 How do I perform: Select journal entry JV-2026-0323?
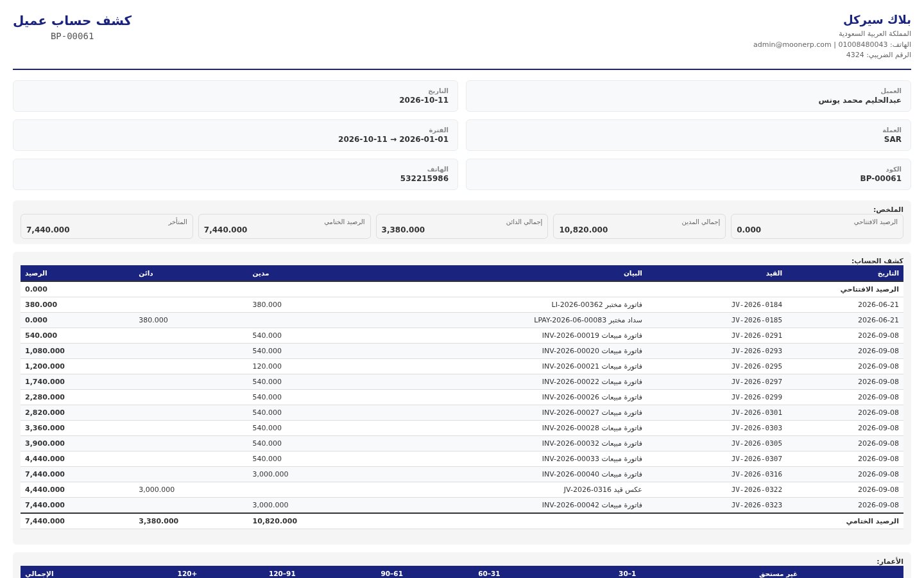click(757, 505)
